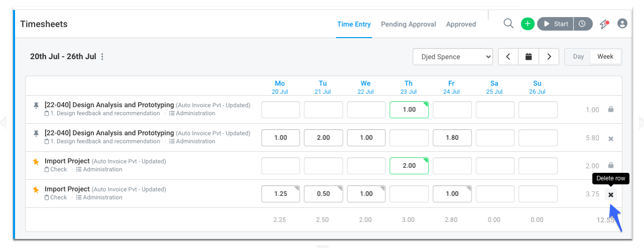The image size is (644, 248).
Task: Toggle orange pin on last Import Project row
Action: pos(36,189)
